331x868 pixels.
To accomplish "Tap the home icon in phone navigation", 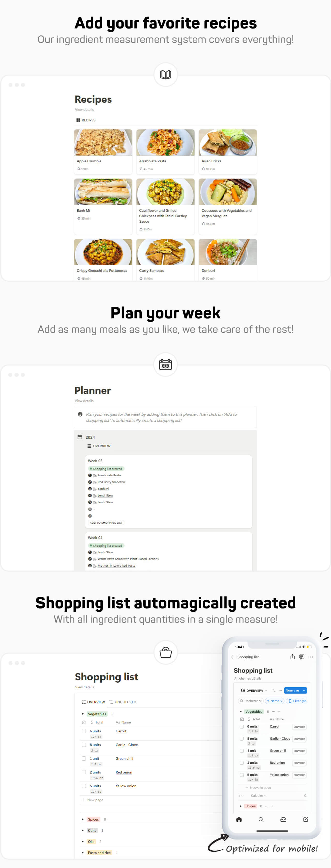I will (239, 820).
